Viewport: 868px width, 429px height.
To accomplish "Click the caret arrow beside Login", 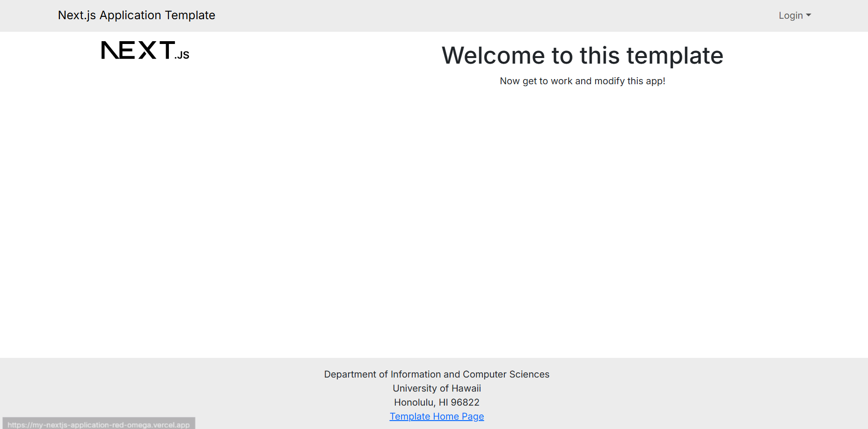I will click(x=809, y=15).
